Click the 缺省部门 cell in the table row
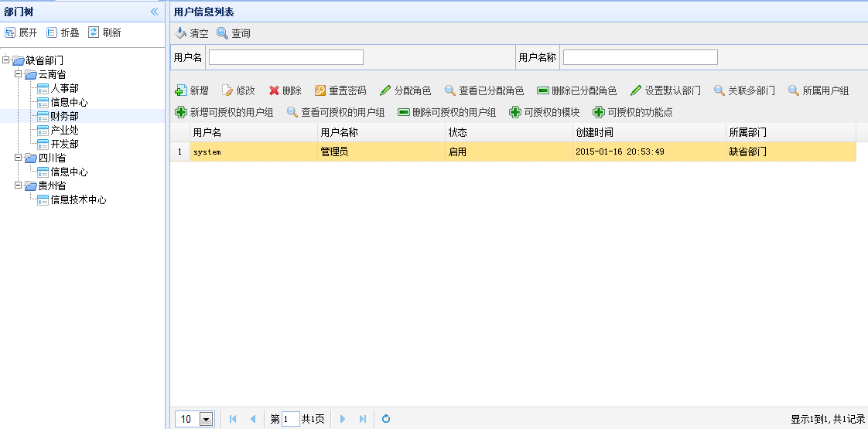This screenshot has height=429, width=868. point(791,152)
